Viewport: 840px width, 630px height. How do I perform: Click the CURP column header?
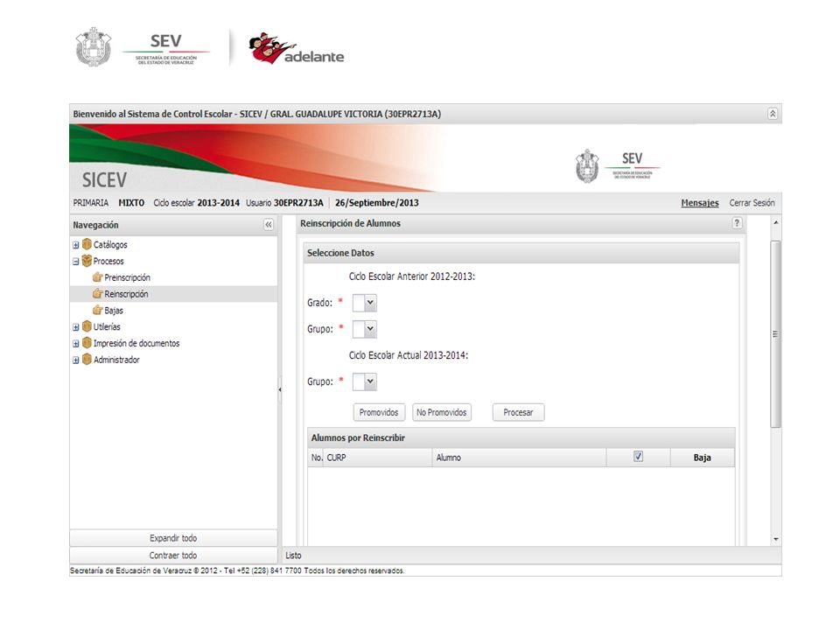point(378,458)
